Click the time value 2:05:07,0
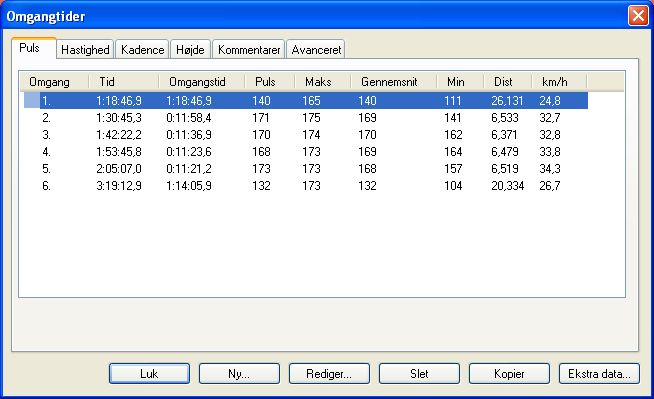The image size is (654, 399). 119,169
